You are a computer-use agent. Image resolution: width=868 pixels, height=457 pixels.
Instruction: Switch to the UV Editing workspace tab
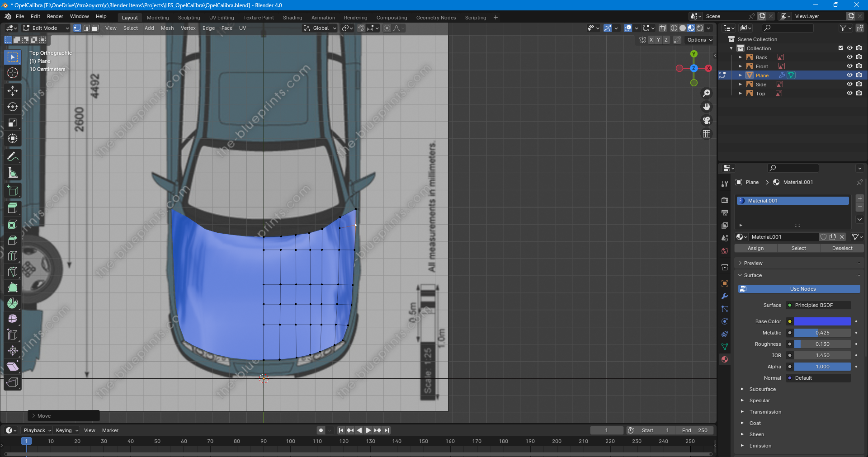[222, 18]
